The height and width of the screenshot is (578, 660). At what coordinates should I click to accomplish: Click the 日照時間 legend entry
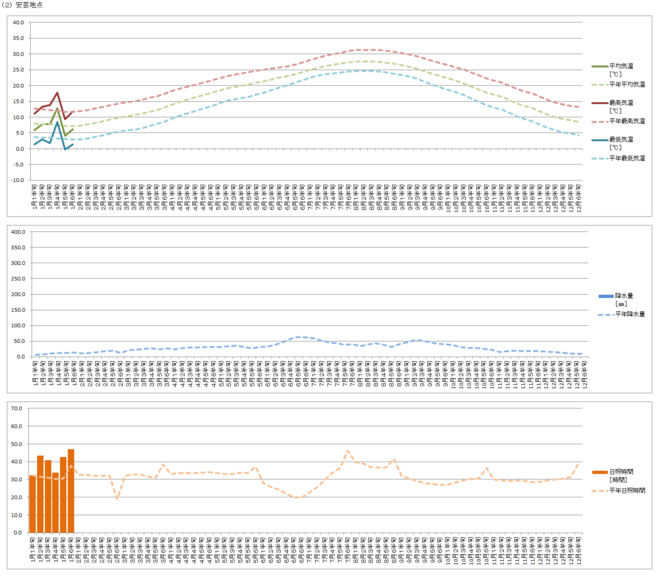click(x=624, y=472)
